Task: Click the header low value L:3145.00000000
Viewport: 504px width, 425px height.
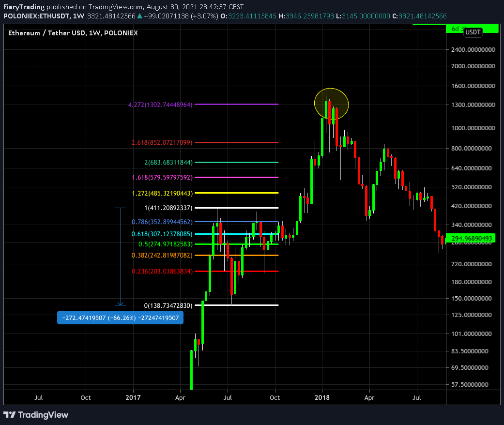Action: 363,16
